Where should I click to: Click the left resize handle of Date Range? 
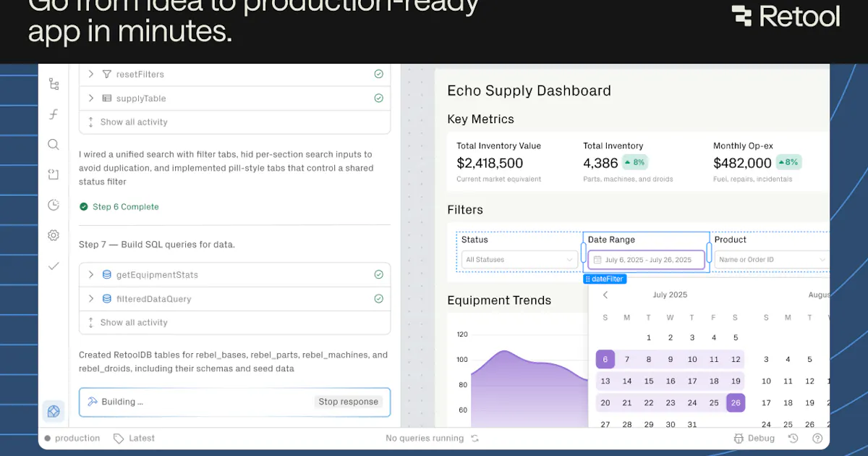point(583,252)
